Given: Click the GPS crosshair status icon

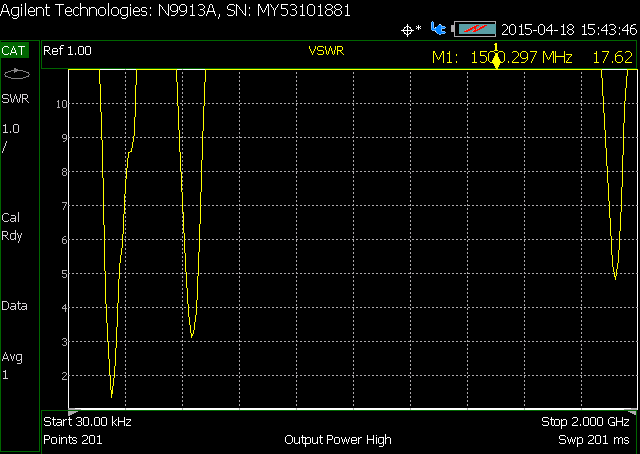Looking at the screenshot, I should (x=409, y=30).
